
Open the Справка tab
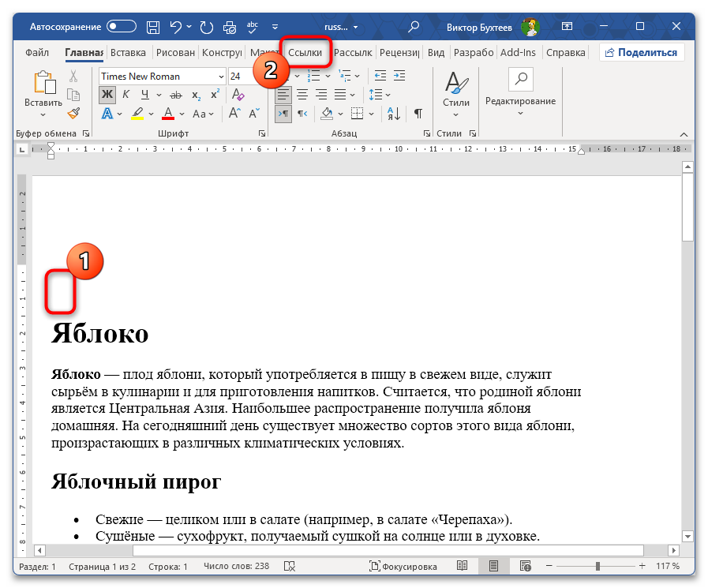pyautogui.click(x=565, y=52)
